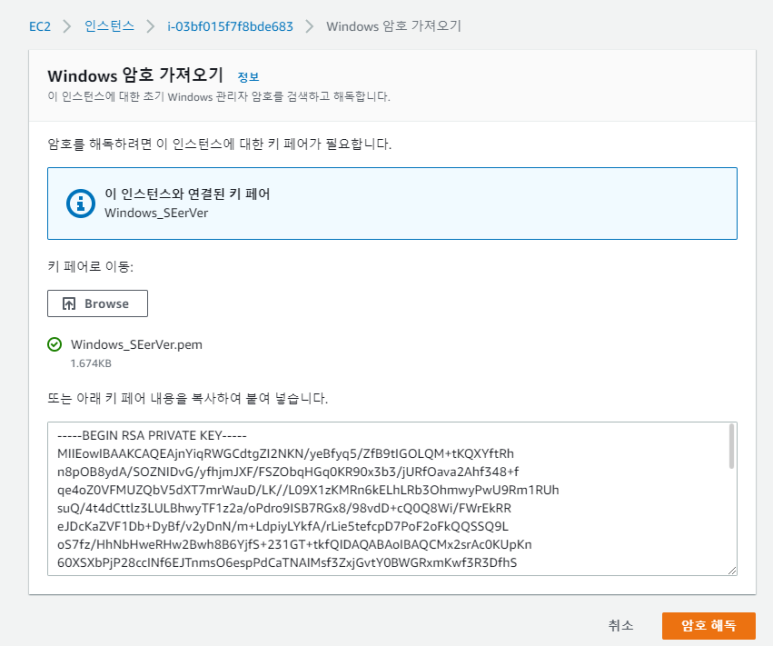Click the 암호 해독 decrypt button
The image size is (773, 646).
[x=708, y=625]
